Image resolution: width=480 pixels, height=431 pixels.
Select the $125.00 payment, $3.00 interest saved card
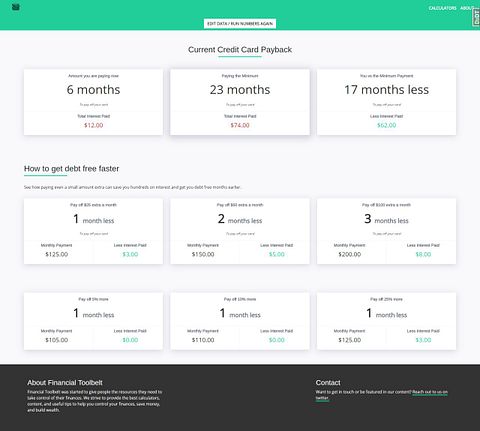93,231
